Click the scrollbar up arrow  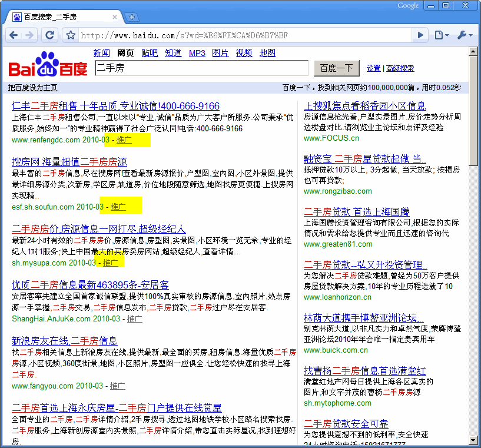473,51
